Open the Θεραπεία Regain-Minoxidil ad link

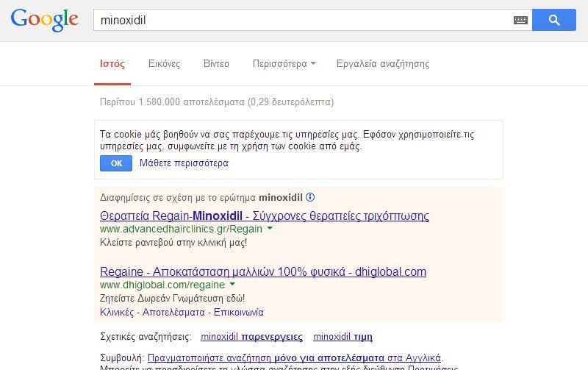pos(265,216)
